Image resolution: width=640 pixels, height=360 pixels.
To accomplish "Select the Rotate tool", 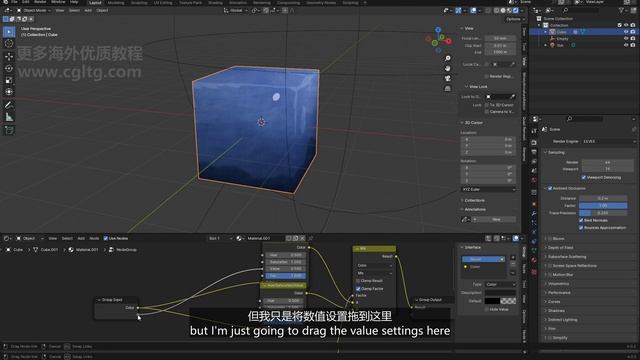I will pos(9,68).
